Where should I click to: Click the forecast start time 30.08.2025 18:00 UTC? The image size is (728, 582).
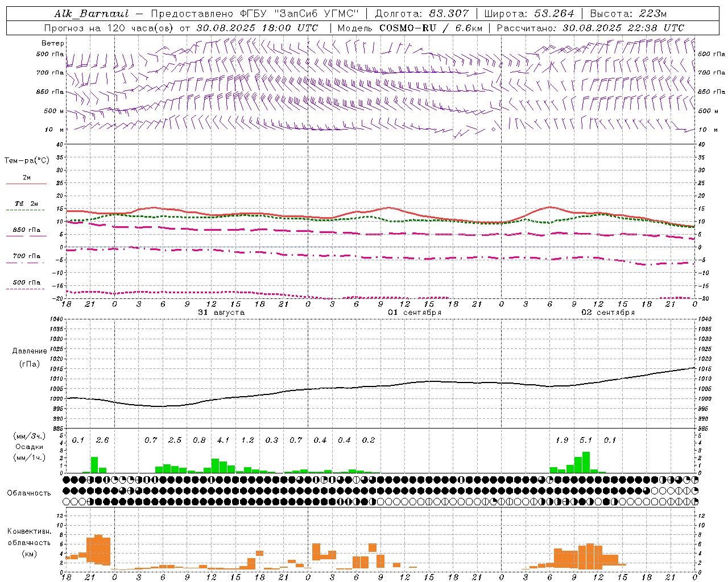point(257,28)
